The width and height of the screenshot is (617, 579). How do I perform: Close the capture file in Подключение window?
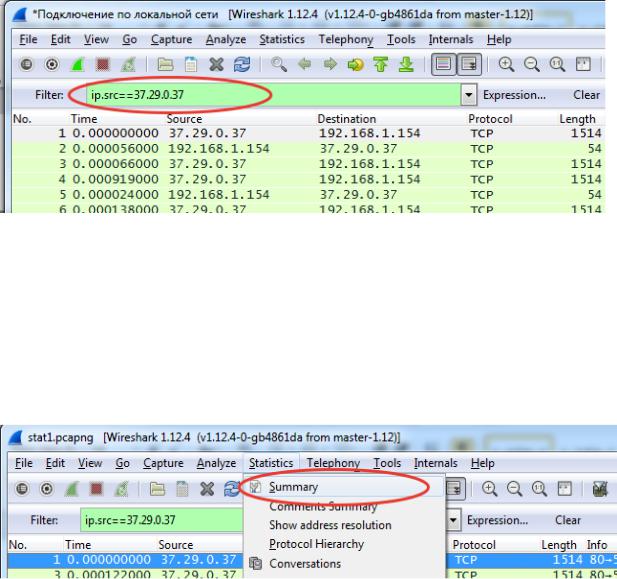216,64
